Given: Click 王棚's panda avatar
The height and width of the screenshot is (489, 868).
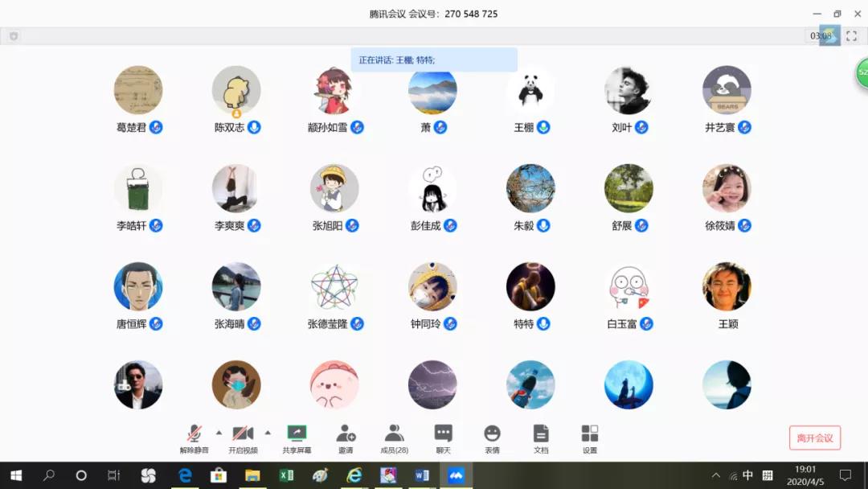Looking at the screenshot, I should [x=530, y=90].
